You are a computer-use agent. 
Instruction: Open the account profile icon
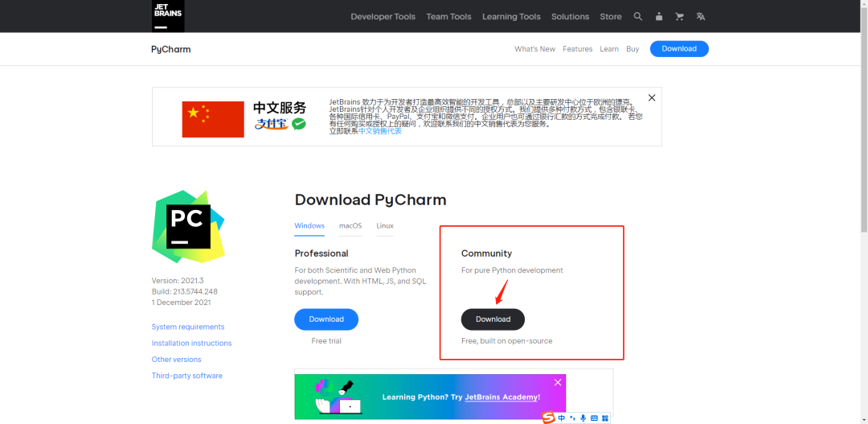coord(659,17)
